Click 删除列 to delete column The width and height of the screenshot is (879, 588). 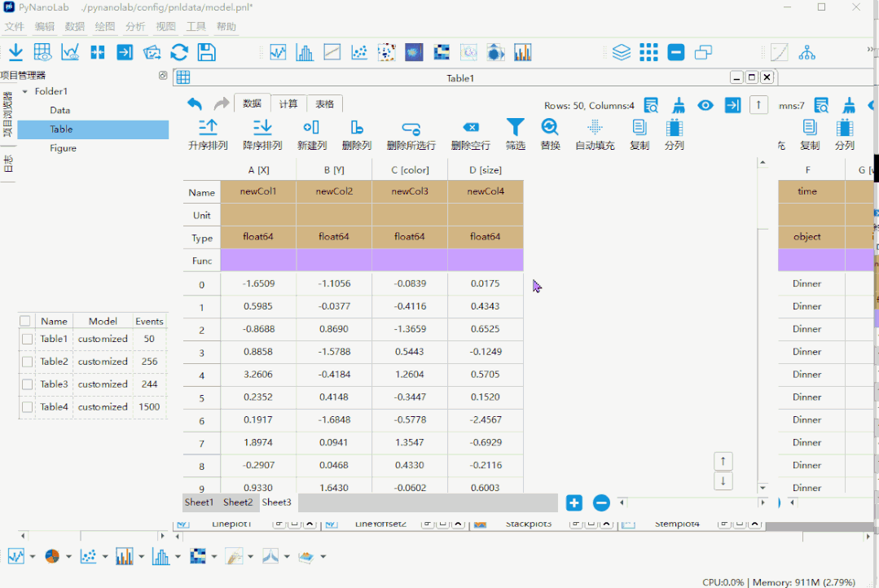357,134
